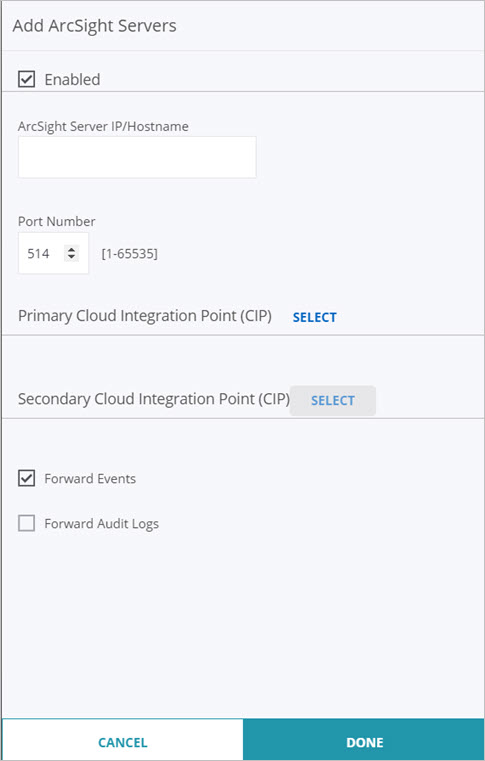Disable the Forward Events checkbox

point(26,478)
